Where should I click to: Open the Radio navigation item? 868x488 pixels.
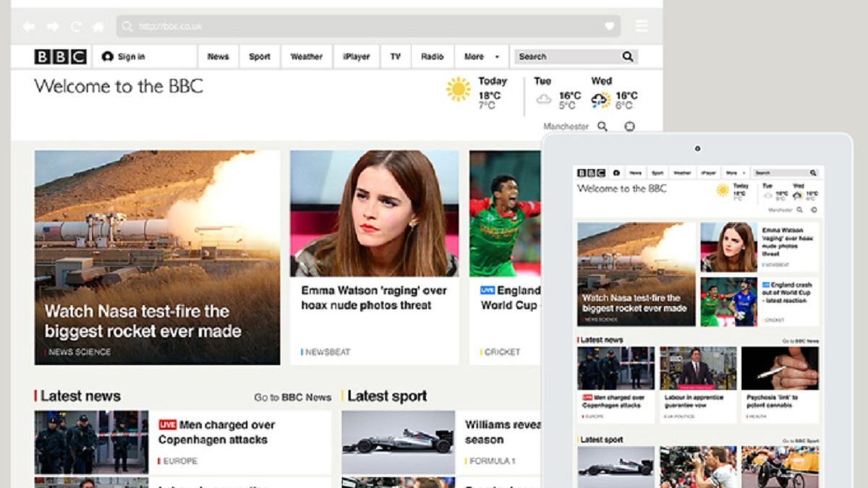[433, 56]
